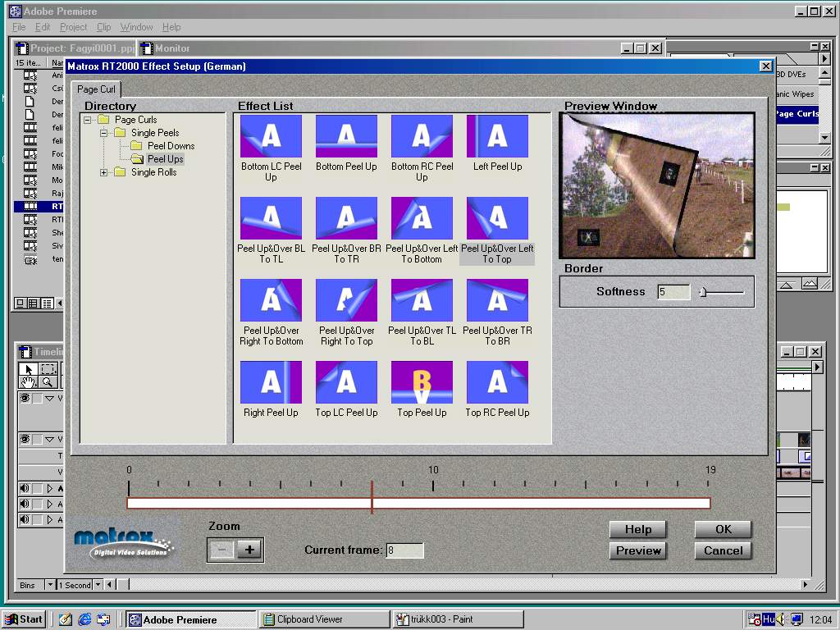Pick the Hand tool in Timeline window
The height and width of the screenshot is (630, 840).
pos(29,381)
